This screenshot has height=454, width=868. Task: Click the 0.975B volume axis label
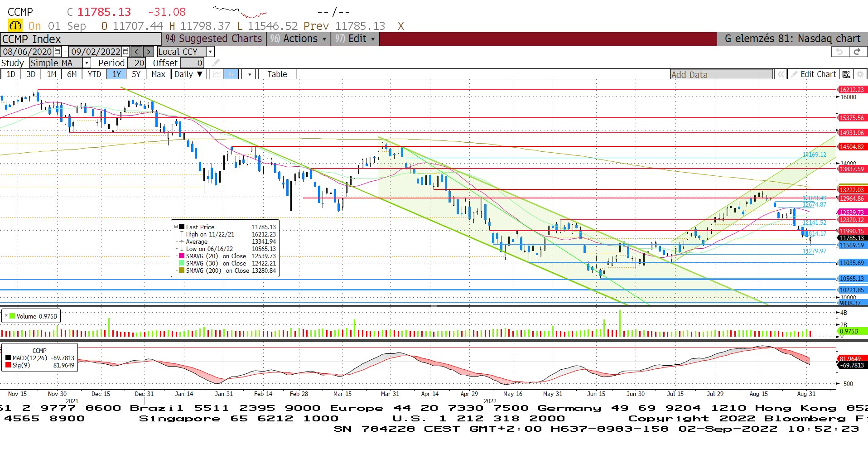(852, 331)
